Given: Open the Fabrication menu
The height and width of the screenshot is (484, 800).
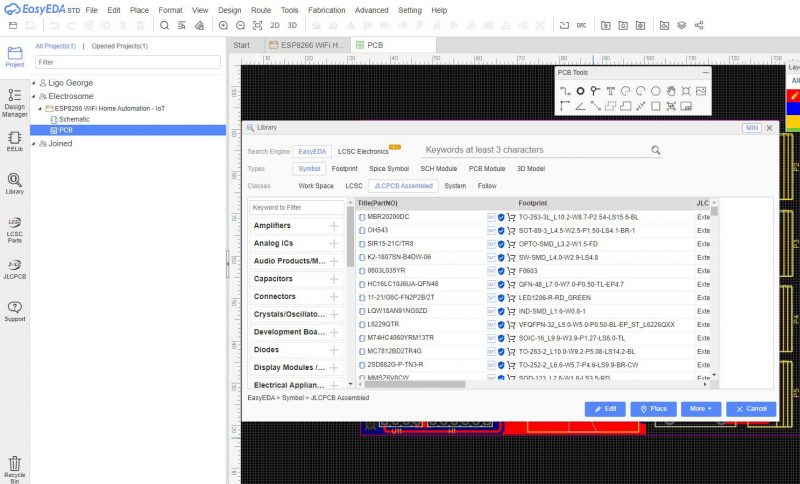Looking at the screenshot, I should [x=327, y=10].
